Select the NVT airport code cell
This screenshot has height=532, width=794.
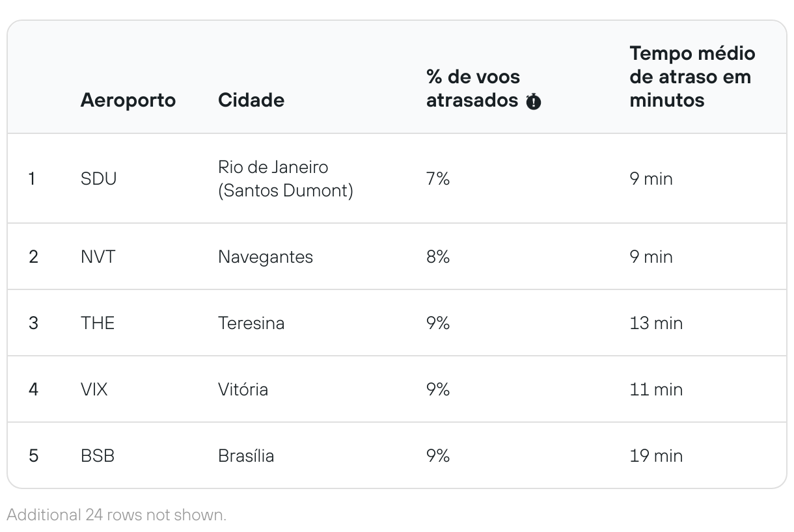tap(98, 256)
